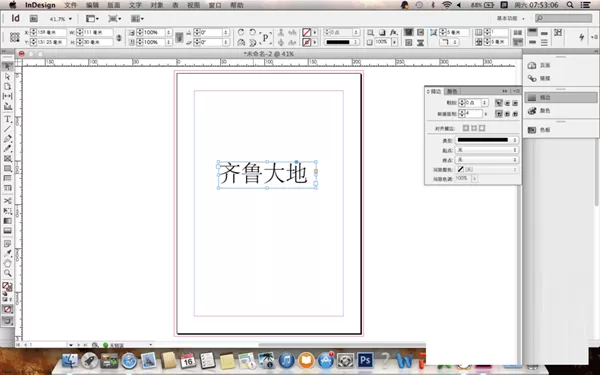Open the 类型 stroke type dropdown
600x375 pixels.
click(487, 140)
